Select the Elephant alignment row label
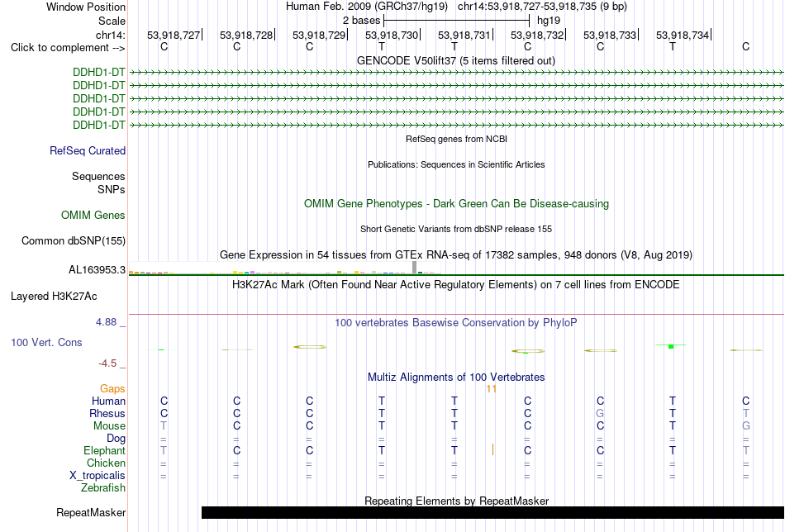The height and width of the screenshot is (532, 785). coord(104,450)
